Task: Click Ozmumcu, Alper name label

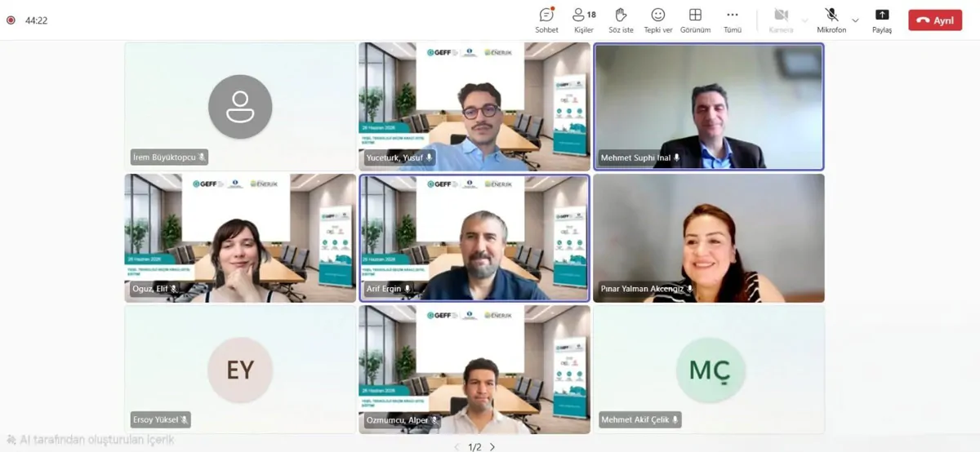Action: 402,420
